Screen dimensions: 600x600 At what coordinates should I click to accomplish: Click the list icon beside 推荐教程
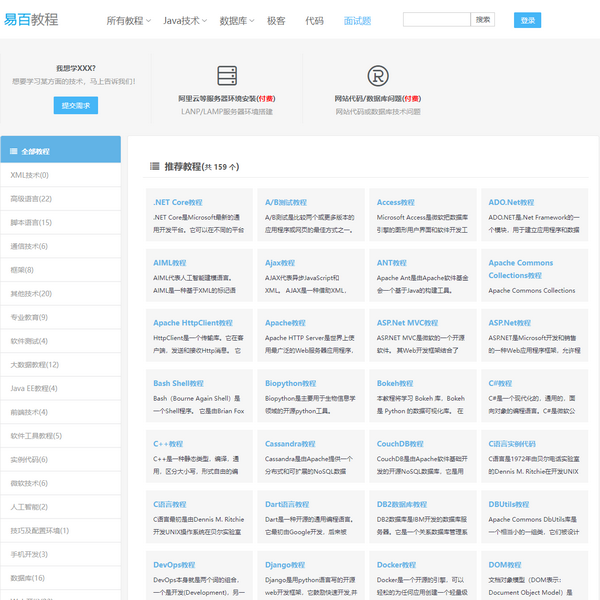point(155,167)
